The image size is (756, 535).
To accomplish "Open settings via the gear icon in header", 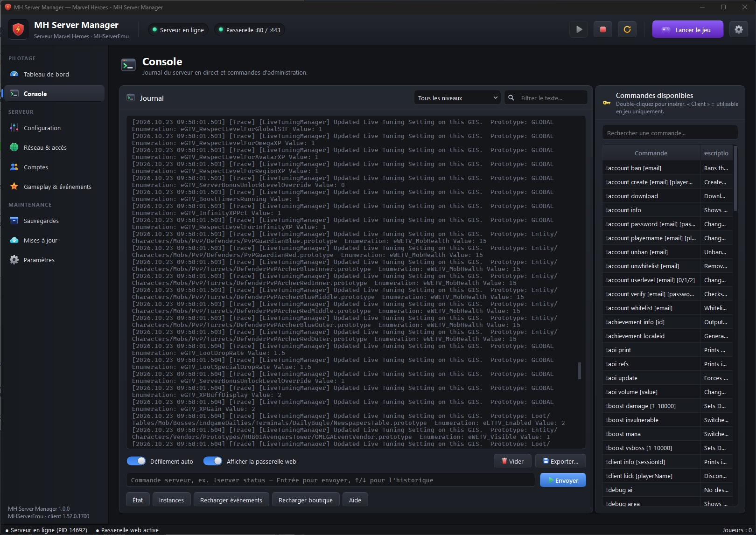I will [739, 29].
